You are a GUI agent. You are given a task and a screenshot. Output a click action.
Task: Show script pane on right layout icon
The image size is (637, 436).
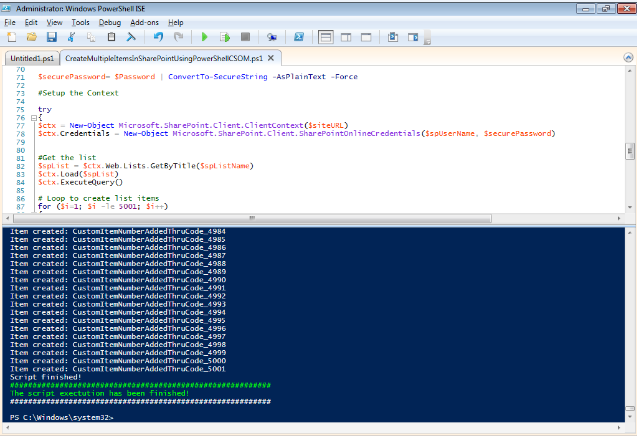click(x=346, y=37)
